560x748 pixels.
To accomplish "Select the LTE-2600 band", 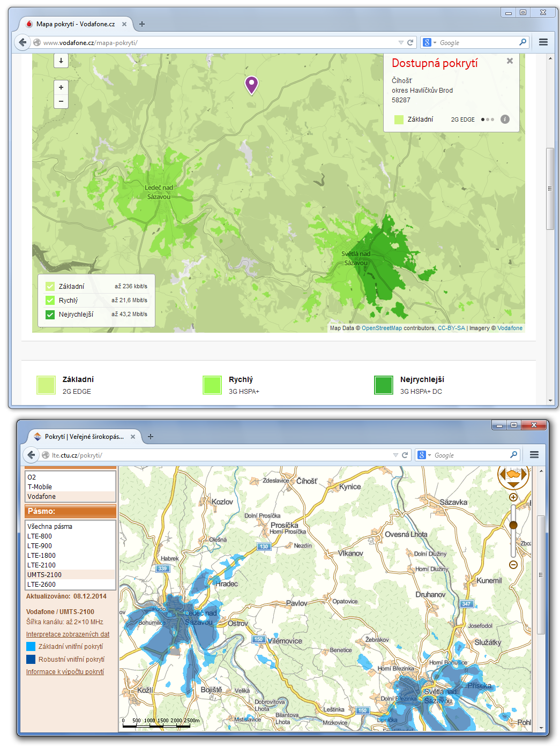I will 71,585.
